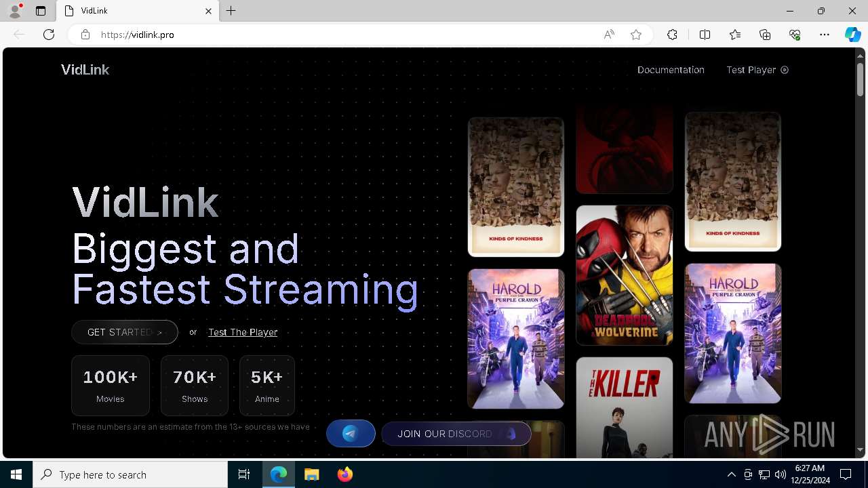Image resolution: width=868 pixels, height=488 pixels.
Task: Open the Extensions icon
Action: (x=672, y=35)
